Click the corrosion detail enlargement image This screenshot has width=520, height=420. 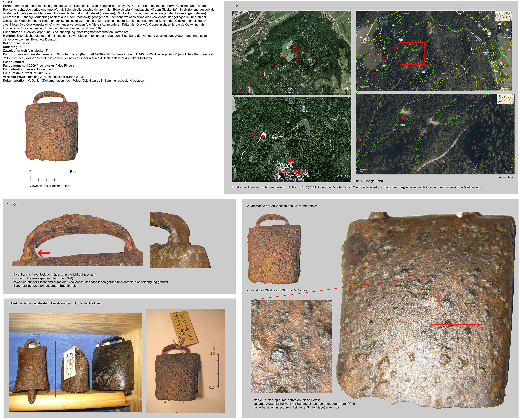pyautogui.click(x=291, y=347)
